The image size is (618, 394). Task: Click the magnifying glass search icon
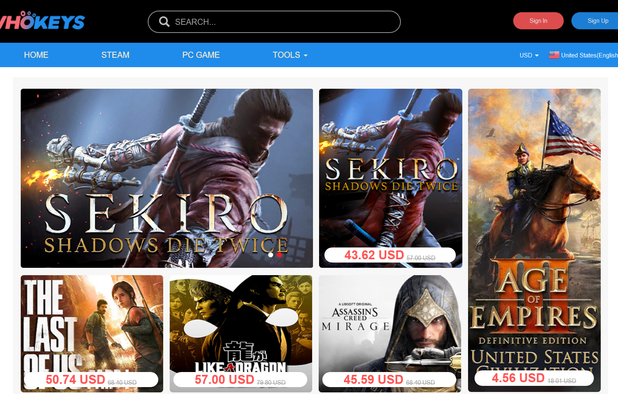click(164, 22)
